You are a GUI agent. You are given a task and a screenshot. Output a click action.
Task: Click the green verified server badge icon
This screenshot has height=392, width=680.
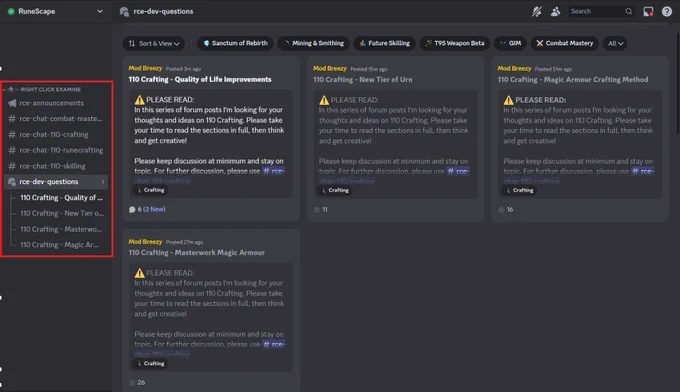point(11,11)
